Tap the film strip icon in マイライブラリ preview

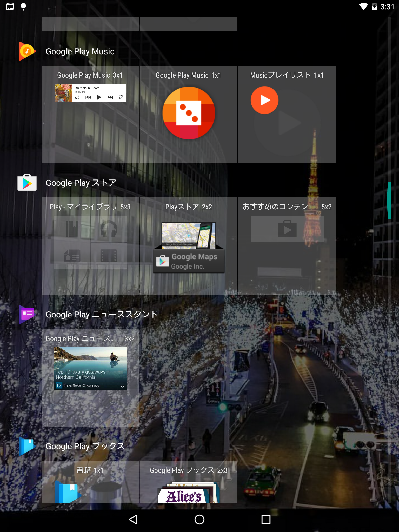pyautogui.click(x=109, y=256)
